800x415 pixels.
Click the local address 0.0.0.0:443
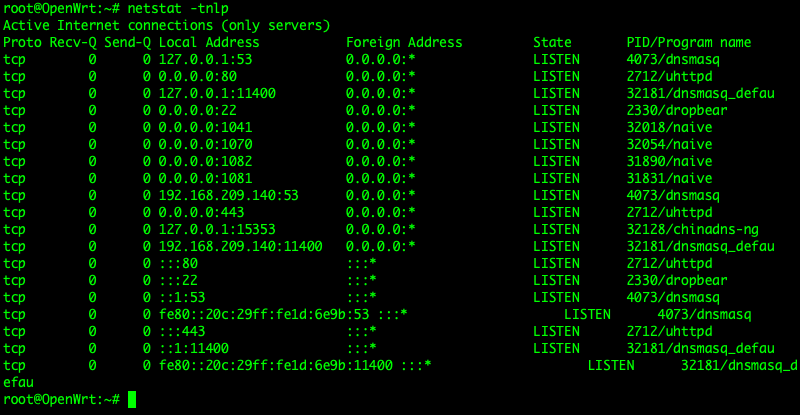click(x=201, y=212)
